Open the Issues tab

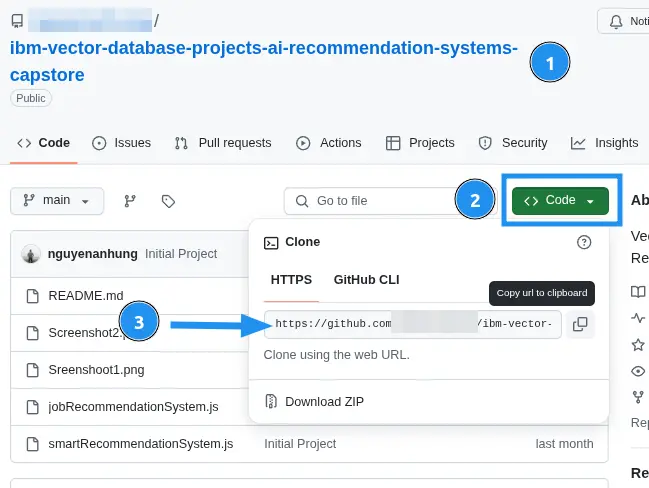point(121,143)
